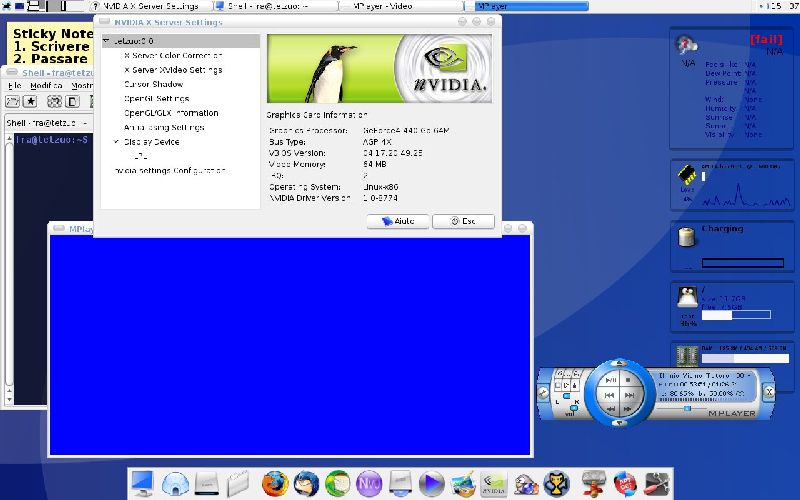The height and width of the screenshot is (500, 800).
Task: Launch the purple NVU icon in dock
Action: 369,484
